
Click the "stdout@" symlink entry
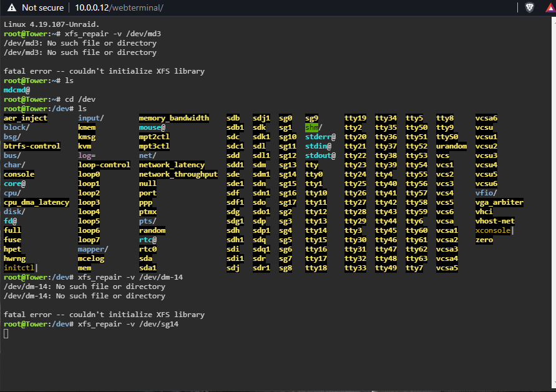[x=321, y=155]
